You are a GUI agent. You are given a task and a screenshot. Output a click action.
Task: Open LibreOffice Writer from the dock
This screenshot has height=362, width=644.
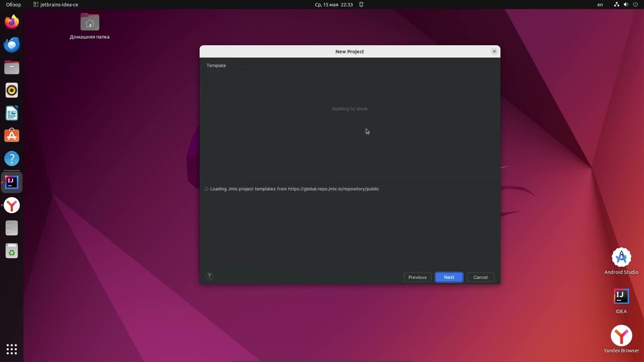click(12, 113)
